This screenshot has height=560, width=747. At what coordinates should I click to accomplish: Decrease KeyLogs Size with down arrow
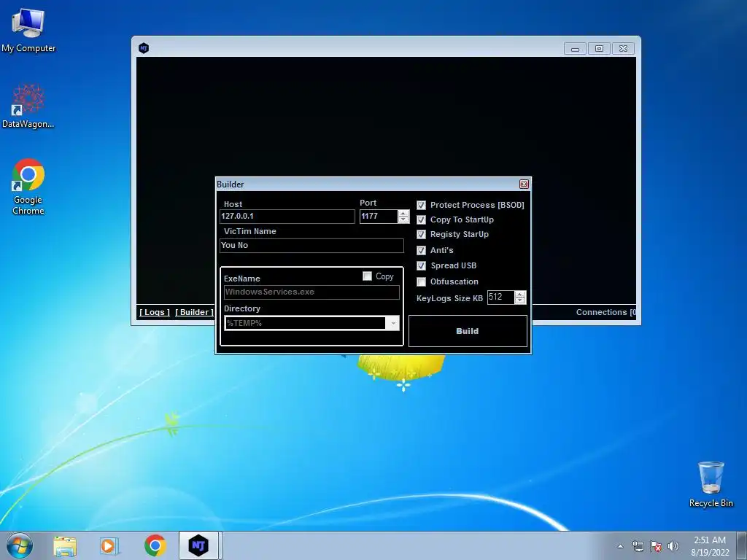pos(520,300)
